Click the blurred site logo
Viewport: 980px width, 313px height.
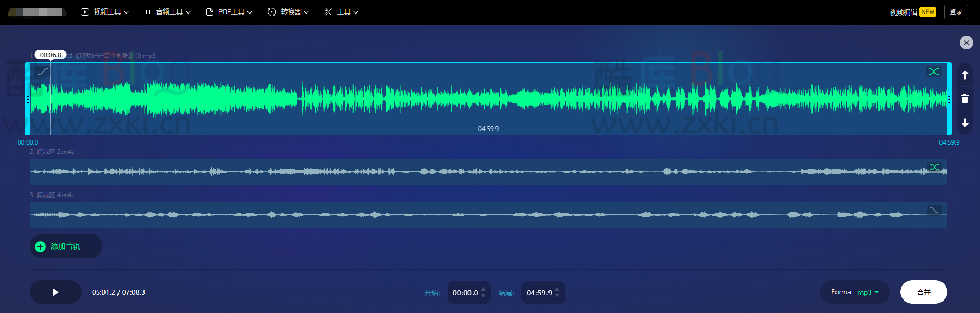37,11
